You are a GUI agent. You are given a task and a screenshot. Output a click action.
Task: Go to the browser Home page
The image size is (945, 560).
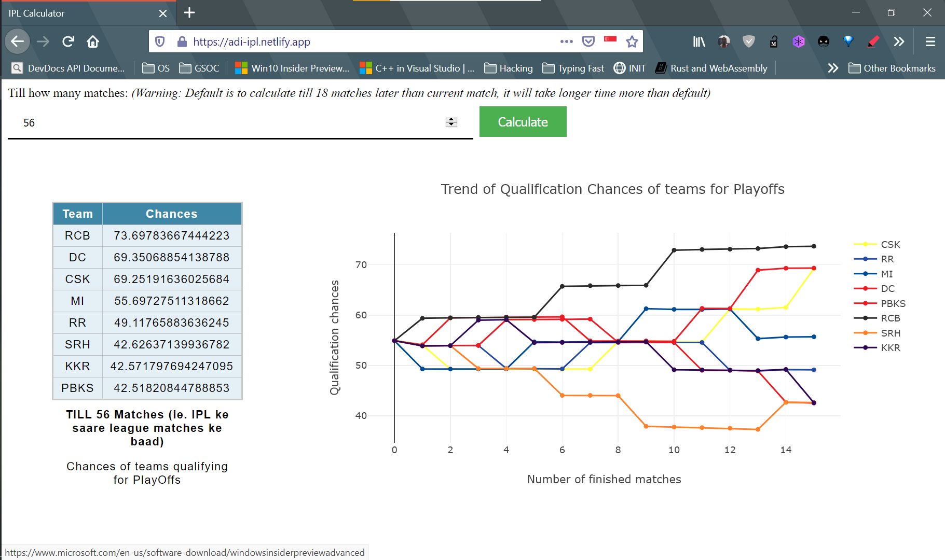pos(93,41)
